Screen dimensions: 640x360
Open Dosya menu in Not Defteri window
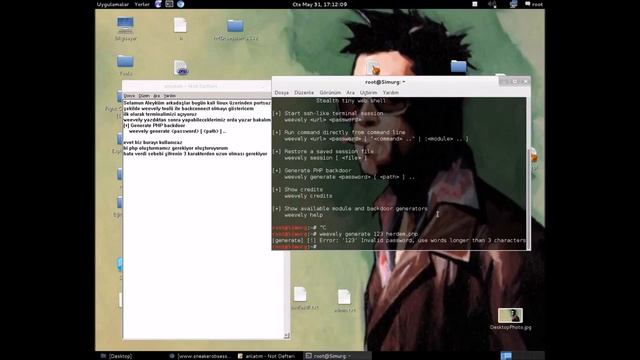coord(129,96)
